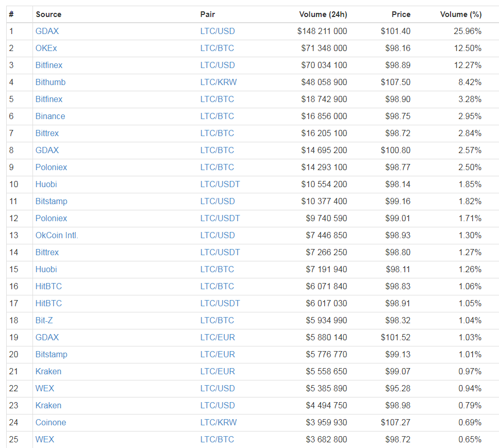
Task: Open the Huobi link in row 10
Action: [x=46, y=184]
